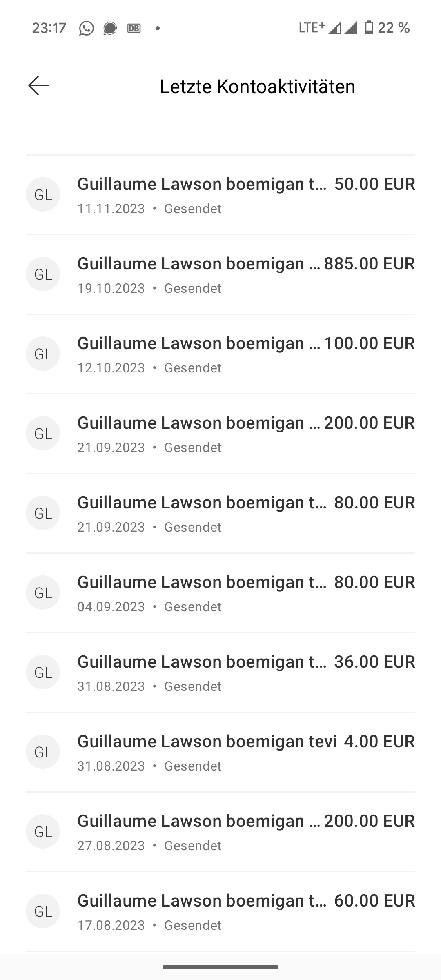Select the 4.00 EUR transaction entry
Image resolution: width=441 pixels, height=980 pixels.
tap(220, 752)
